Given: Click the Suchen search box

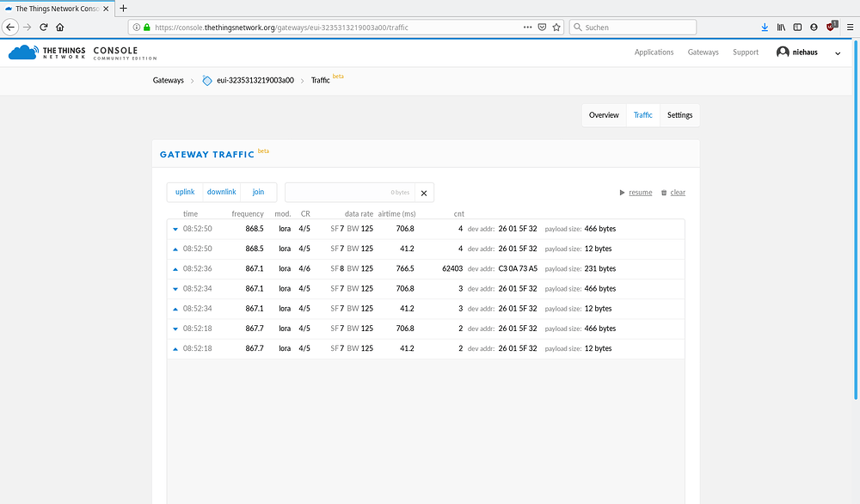Looking at the screenshot, I should 633,27.
